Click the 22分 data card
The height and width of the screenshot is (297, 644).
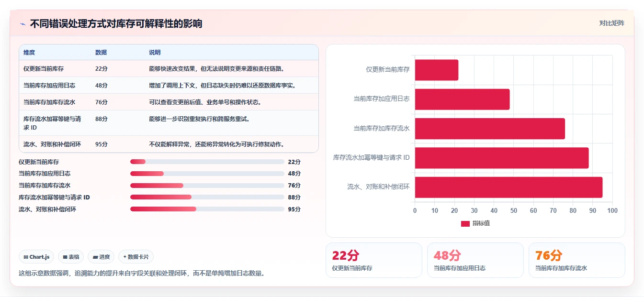pyautogui.click(x=374, y=260)
